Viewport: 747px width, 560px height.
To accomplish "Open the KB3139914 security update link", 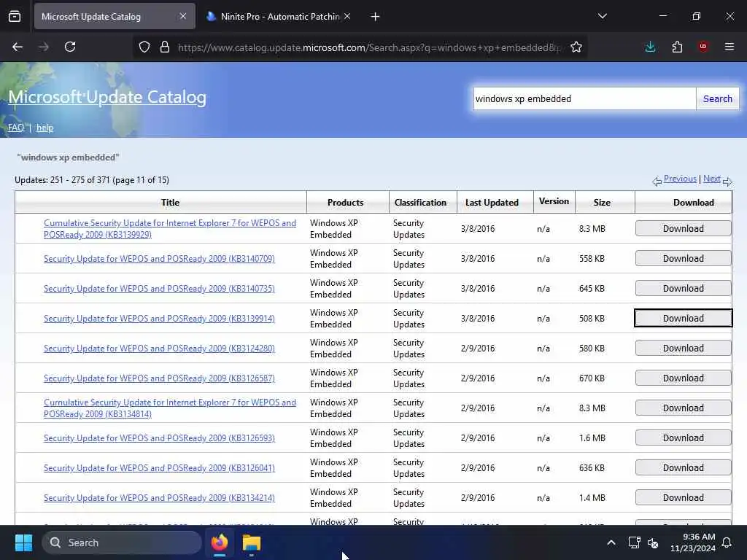I will (x=159, y=319).
